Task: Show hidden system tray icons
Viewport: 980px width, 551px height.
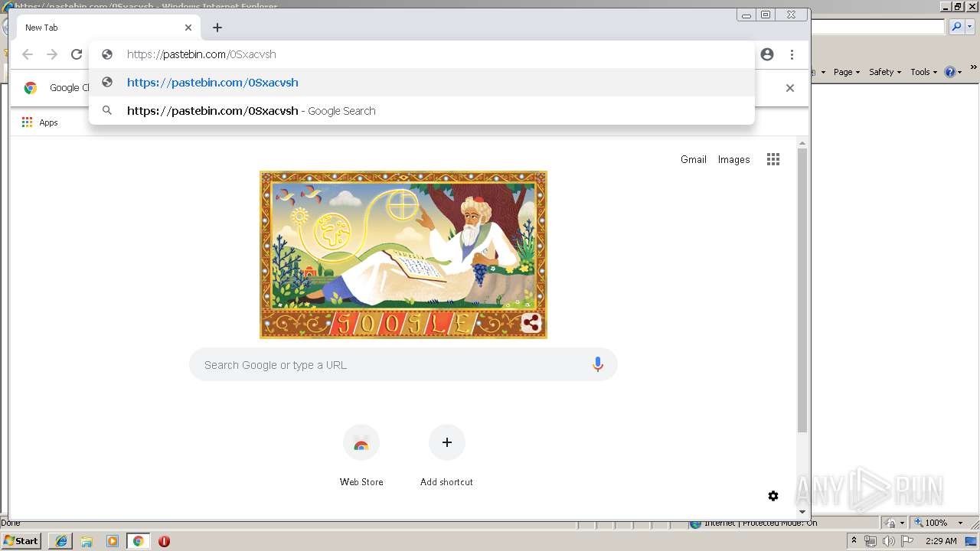Action: tap(854, 541)
